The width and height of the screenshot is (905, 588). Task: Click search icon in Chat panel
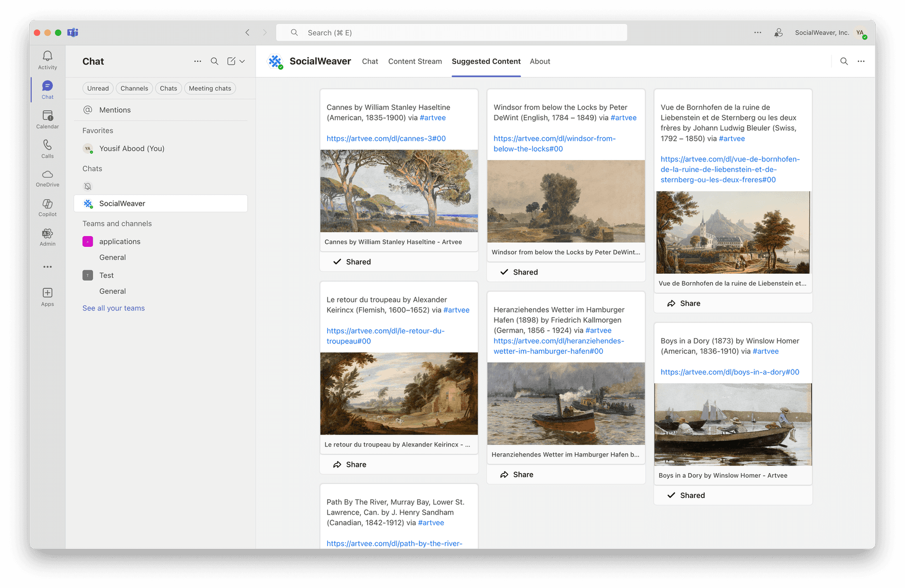214,61
